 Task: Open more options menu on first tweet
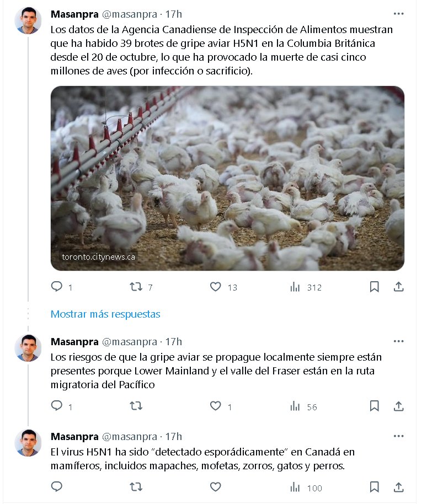[398, 14]
